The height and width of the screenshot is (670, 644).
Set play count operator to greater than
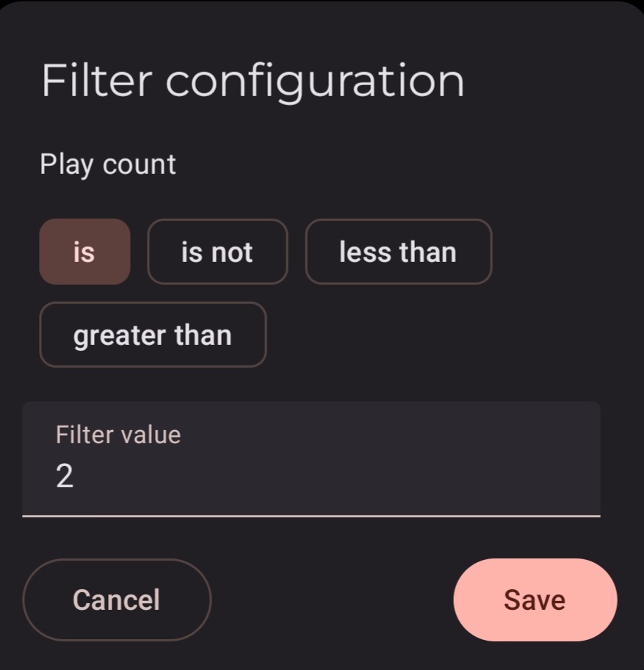coord(153,335)
